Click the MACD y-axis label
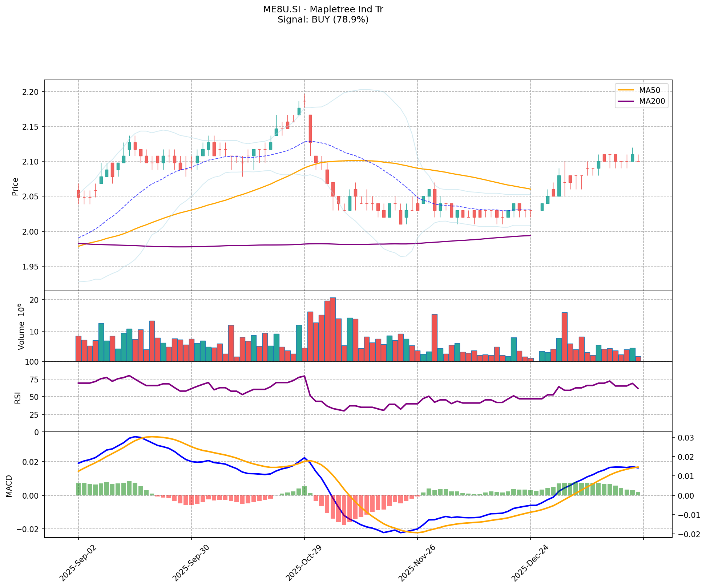706x588 pixels. [9, 486]
